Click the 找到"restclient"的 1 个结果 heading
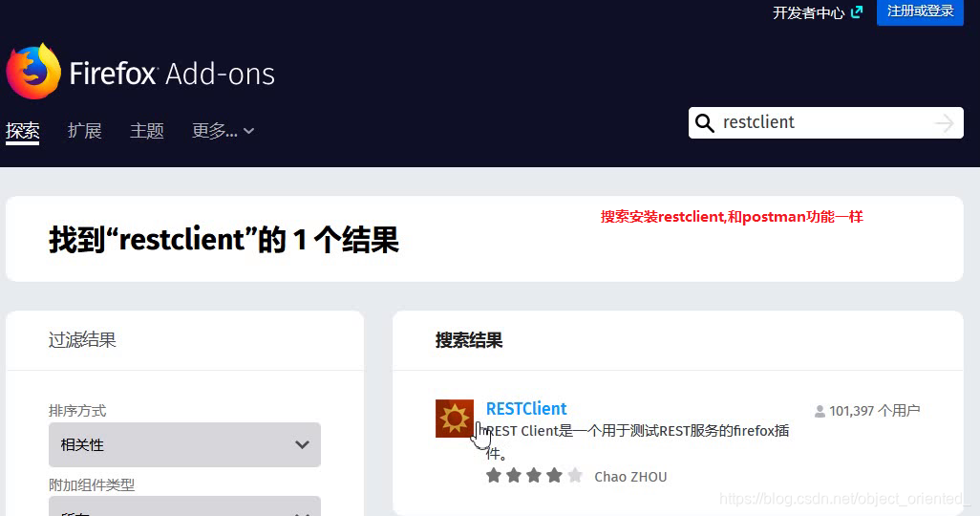 [x=224, y=240]
